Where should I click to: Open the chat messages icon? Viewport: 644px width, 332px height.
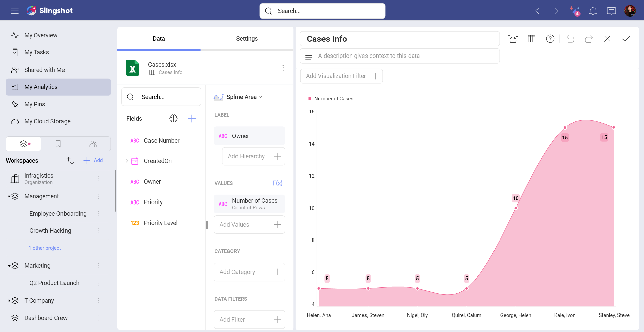coord(611,11)
